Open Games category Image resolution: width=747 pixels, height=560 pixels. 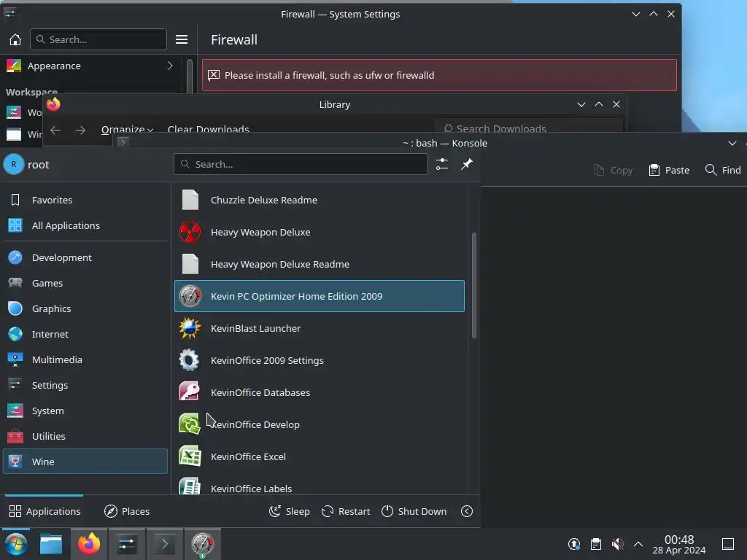pyautogui.click(x=85, y=283)
